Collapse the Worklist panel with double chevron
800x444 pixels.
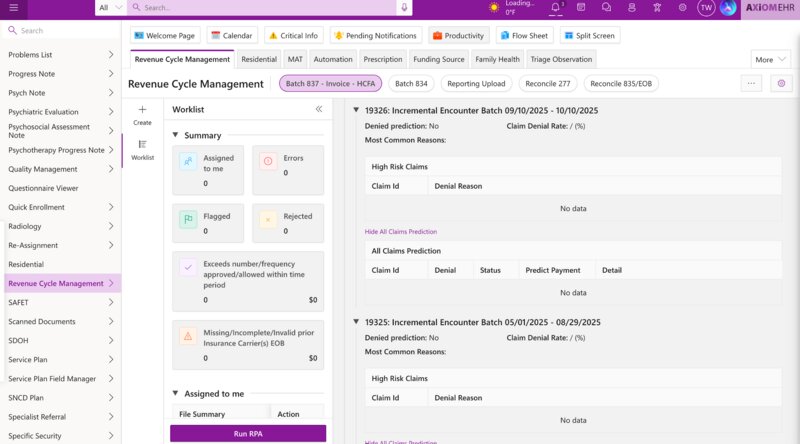coord(319,109)
